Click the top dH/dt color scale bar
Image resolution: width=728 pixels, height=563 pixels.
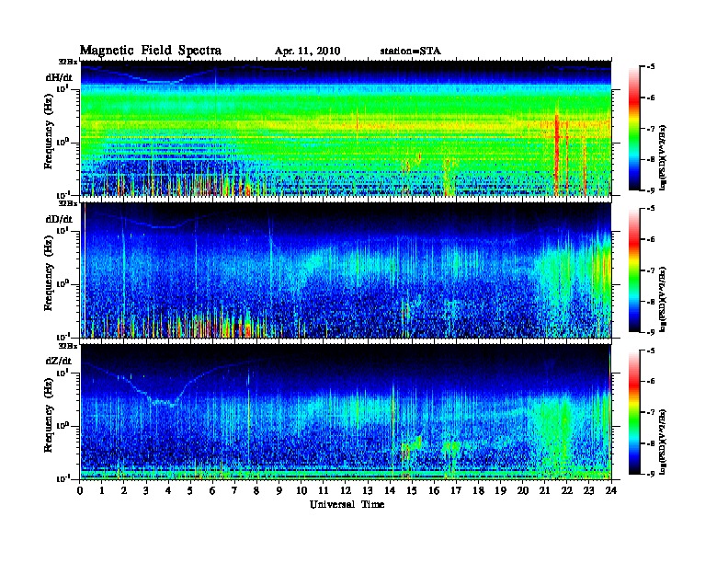pyautogui.click(x=634, y=129)
